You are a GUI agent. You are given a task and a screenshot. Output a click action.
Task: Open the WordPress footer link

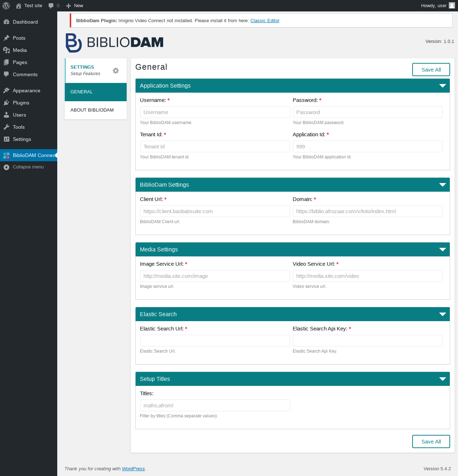coord(133,469)
